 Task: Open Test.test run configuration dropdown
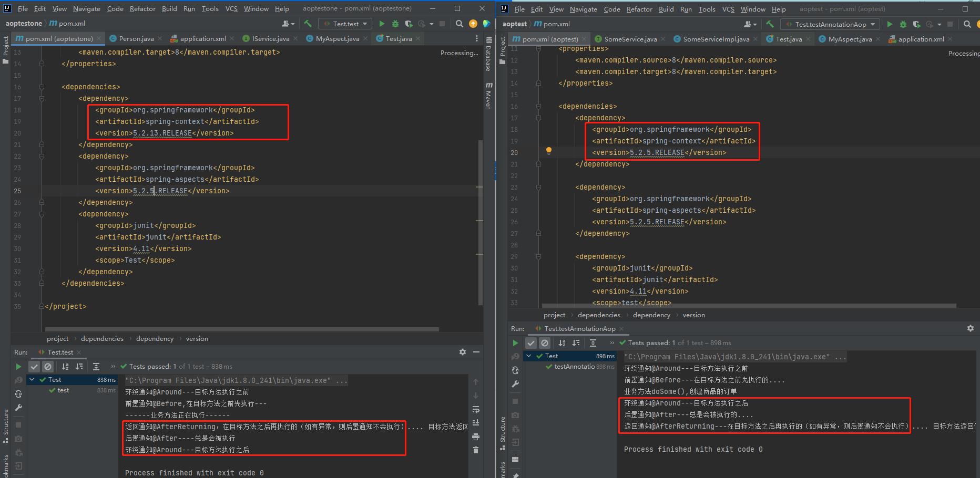pos(345,24)
